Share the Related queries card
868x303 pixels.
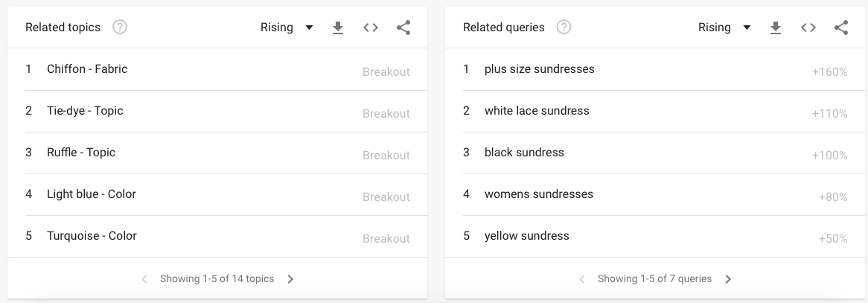click(841, 28)
